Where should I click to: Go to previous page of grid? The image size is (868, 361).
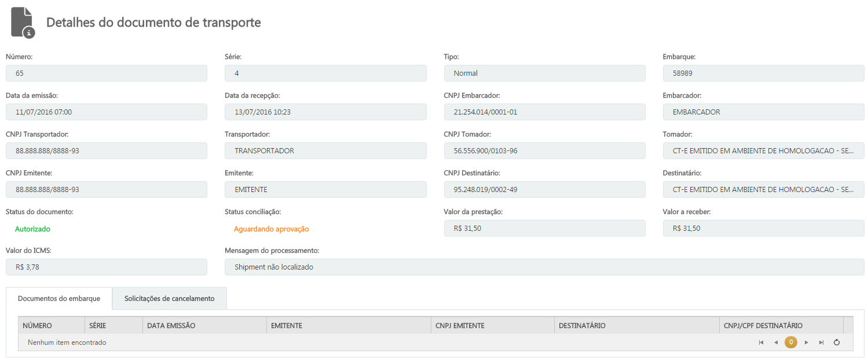coord(776,342)
